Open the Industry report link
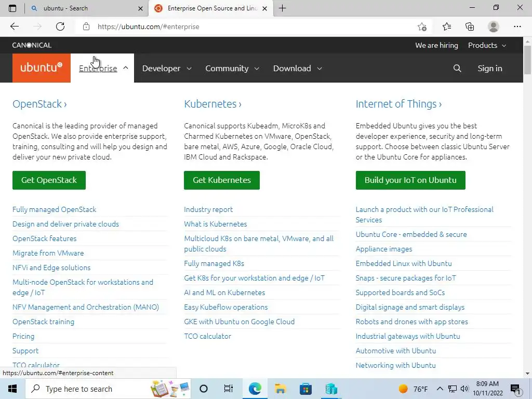Image resolution: width=532 pixels, height=399 pixels. click(x=208, y=209)
